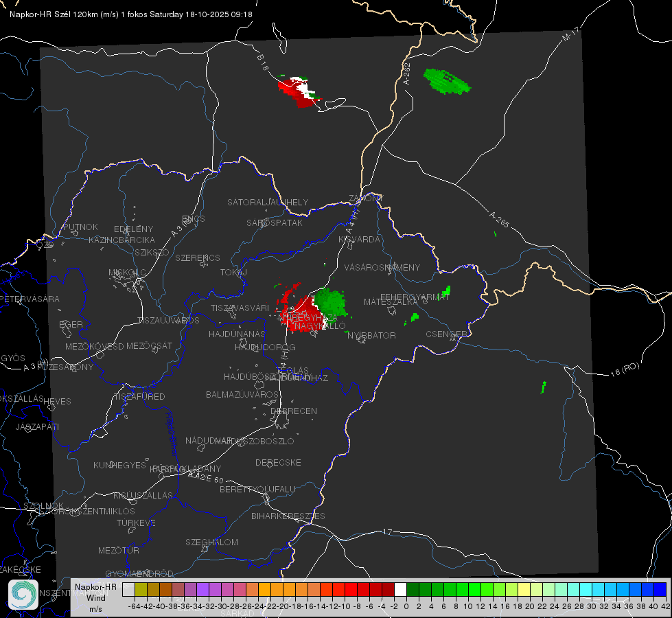This screenshot has height=618, width=672.
Task: Select the BIHARKERESZTES label
Action: click(x=288, y=516)
